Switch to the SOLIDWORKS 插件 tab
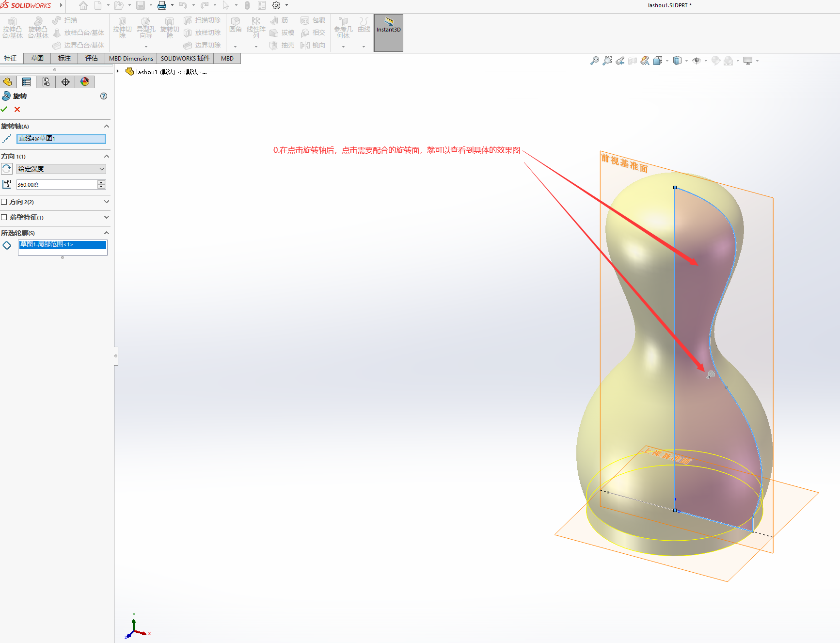Image resolution: width=840 pixels, height=643 pixels. coord(185,58)
